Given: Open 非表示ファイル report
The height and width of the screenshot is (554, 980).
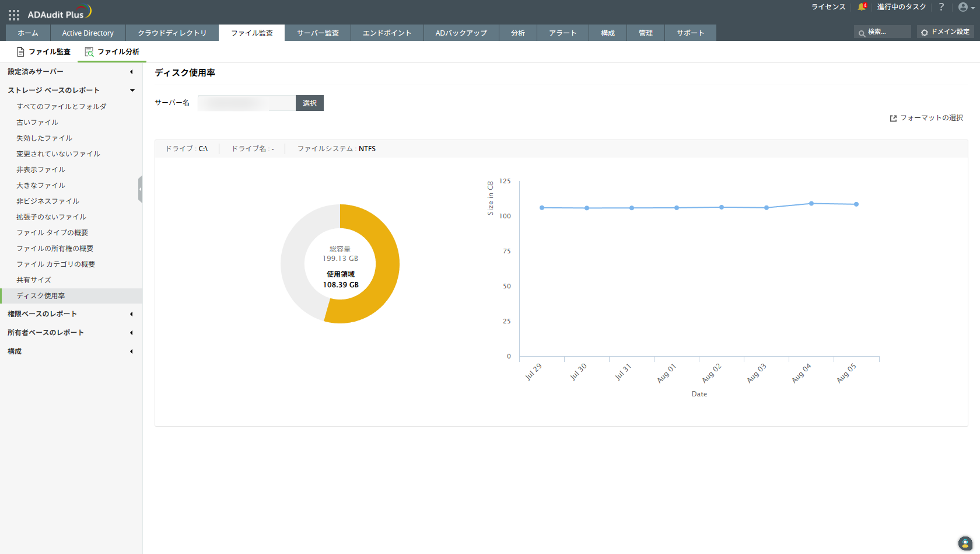Looking at the screenshot, I should pyautogui.click(x=41, y=170).
